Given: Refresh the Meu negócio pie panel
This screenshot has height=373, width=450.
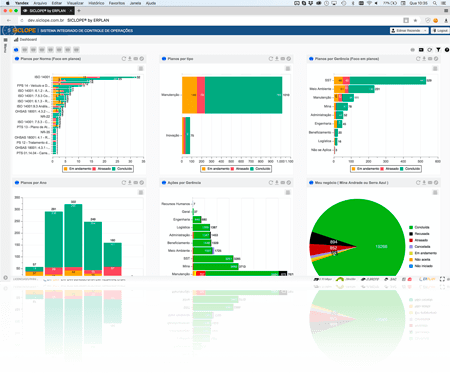Looking at the screenshot, I should point(418,183).
